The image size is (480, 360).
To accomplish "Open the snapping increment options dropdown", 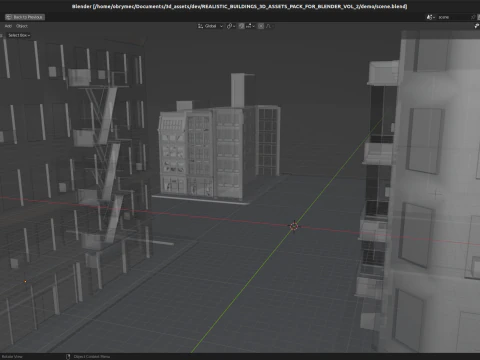I will tap(250, 26).
